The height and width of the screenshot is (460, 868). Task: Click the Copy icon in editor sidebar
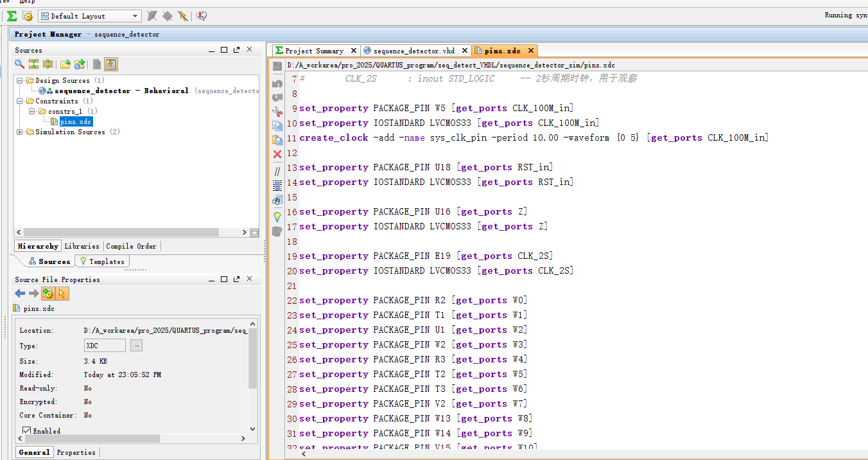[x=277, y=126]
